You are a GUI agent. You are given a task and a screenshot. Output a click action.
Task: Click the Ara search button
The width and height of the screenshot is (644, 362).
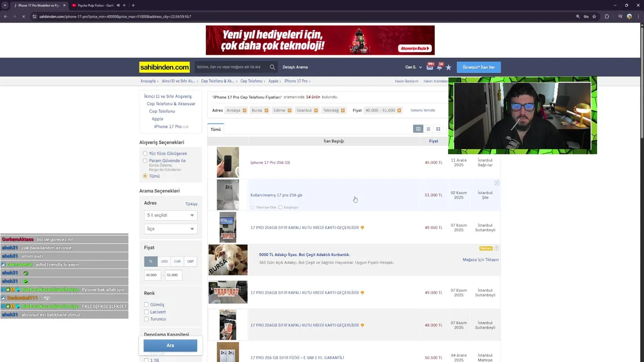170,345
